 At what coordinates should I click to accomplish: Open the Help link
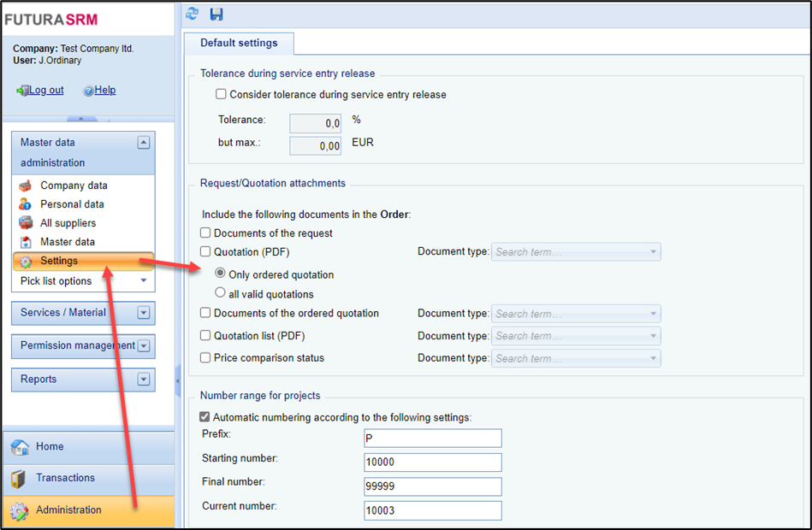(104, 91)
